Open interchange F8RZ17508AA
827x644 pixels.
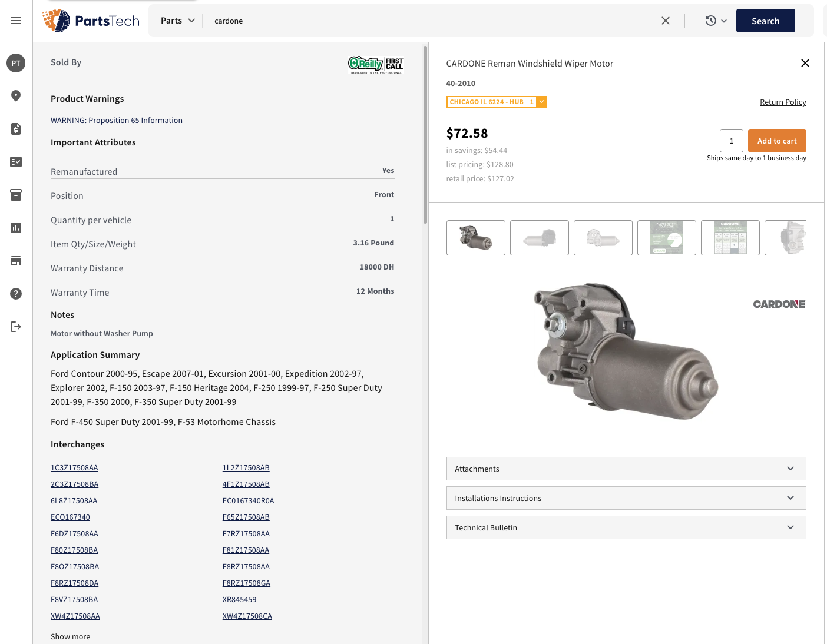[246, 566]
